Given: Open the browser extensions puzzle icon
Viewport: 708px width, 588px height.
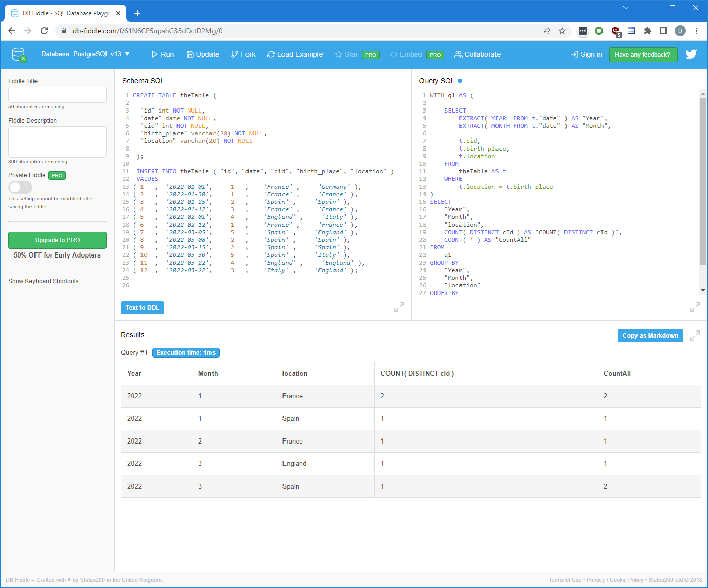Looking at the screenshot, I should click(x=648, y=31).
